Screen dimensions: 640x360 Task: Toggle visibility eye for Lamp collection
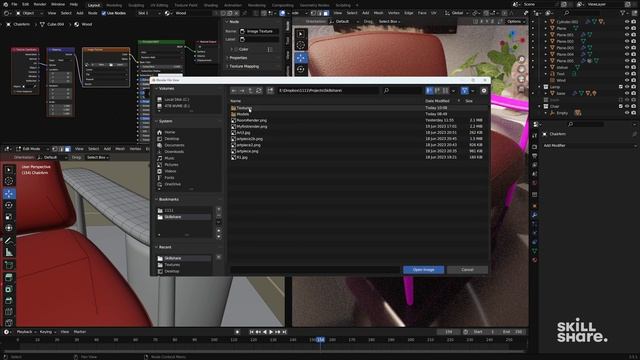(627, 87)
